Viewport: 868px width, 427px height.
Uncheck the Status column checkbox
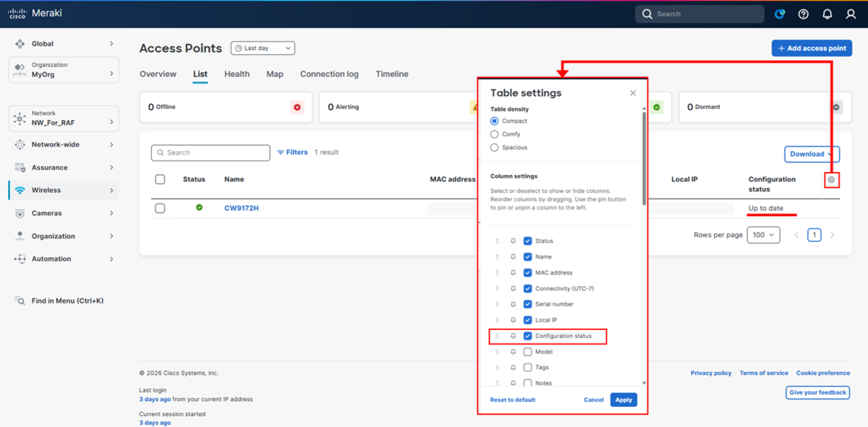click(528, 241)
